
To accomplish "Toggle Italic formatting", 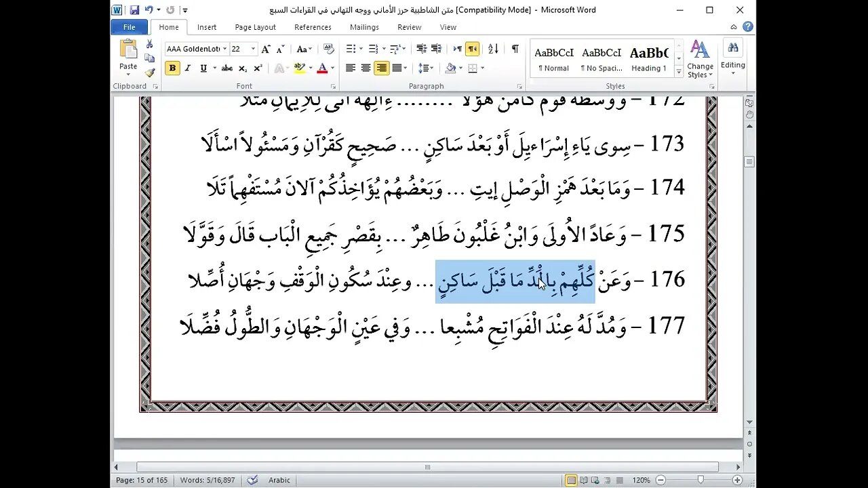I will (x=188, y=68).
